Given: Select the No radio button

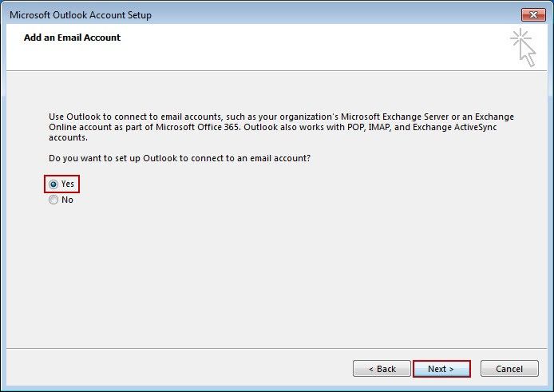Looking at the screenshot, I should pos(53,200).
